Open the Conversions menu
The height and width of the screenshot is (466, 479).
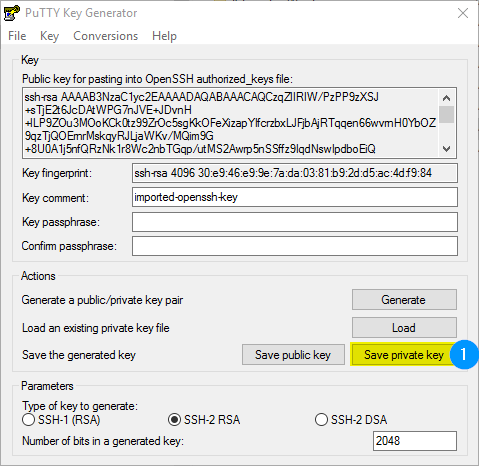point(105,36)
